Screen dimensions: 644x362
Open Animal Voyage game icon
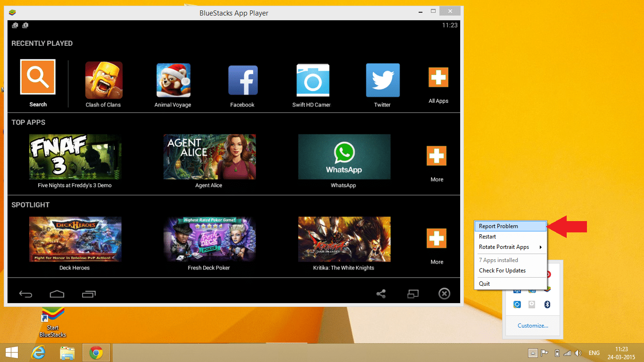173,80
